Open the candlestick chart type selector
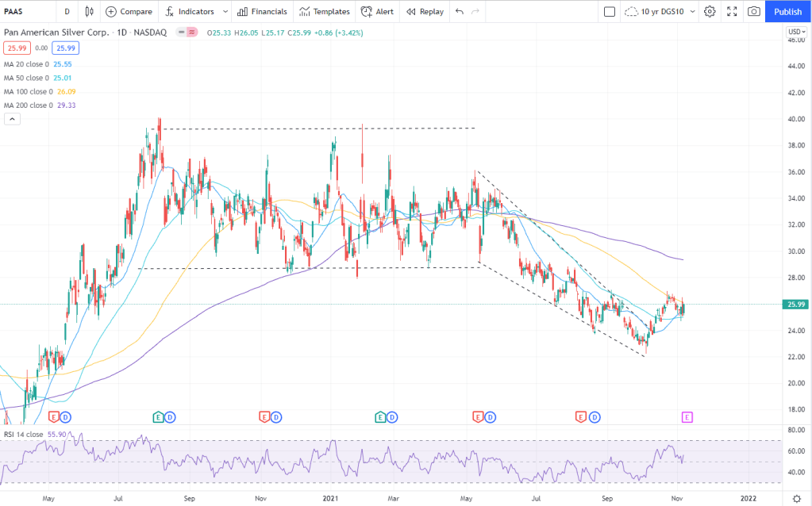Screen dimensions: 812x506 tap(89, 12)
